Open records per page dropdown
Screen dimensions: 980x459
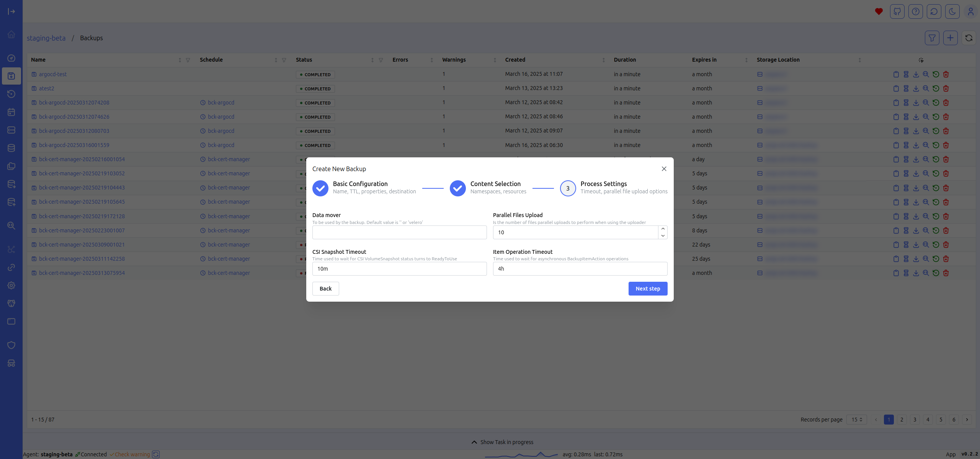pos(856,420)
